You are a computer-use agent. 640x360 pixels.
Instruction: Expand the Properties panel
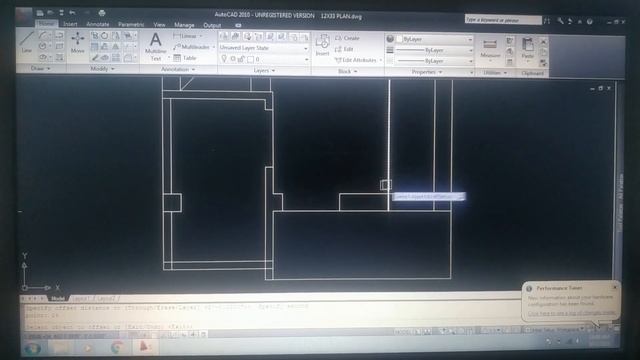[427, 72]
